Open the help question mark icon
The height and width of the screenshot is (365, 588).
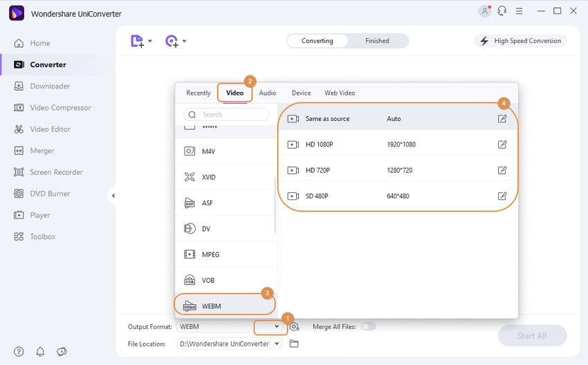(19, 351)
